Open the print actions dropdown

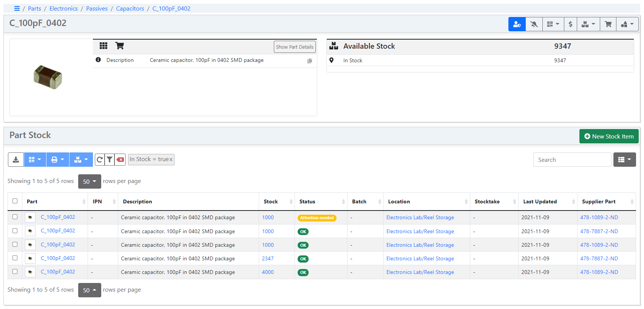tap(58, 160)
